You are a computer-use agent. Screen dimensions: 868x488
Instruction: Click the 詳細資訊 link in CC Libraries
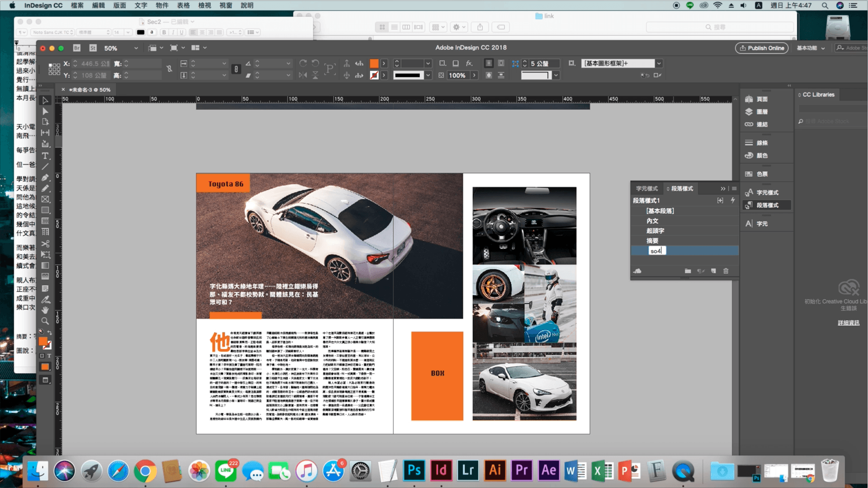849,323
